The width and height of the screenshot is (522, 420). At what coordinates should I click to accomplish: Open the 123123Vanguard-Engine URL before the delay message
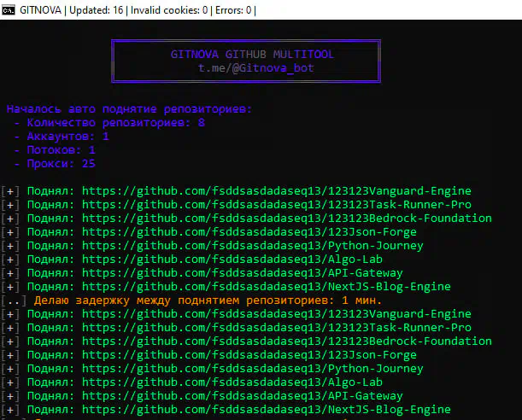point(276,191)
